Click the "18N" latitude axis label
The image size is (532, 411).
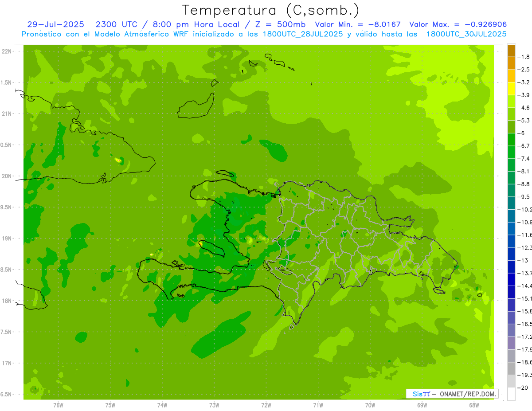[6, 301]
